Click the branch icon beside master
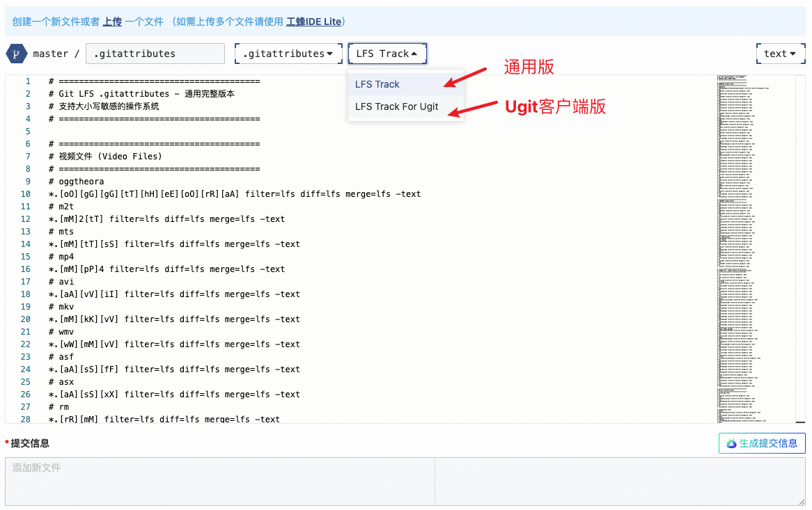 15,54
